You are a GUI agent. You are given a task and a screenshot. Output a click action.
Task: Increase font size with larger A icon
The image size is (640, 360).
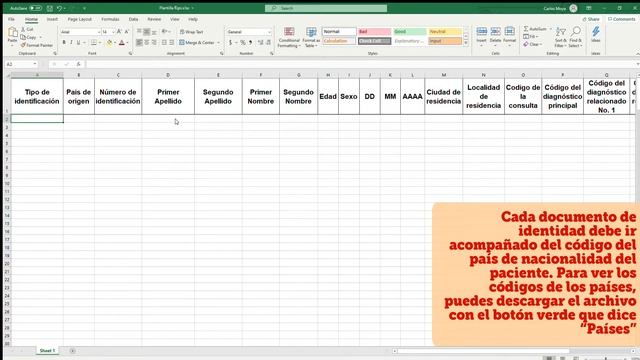tap(119, 31)
